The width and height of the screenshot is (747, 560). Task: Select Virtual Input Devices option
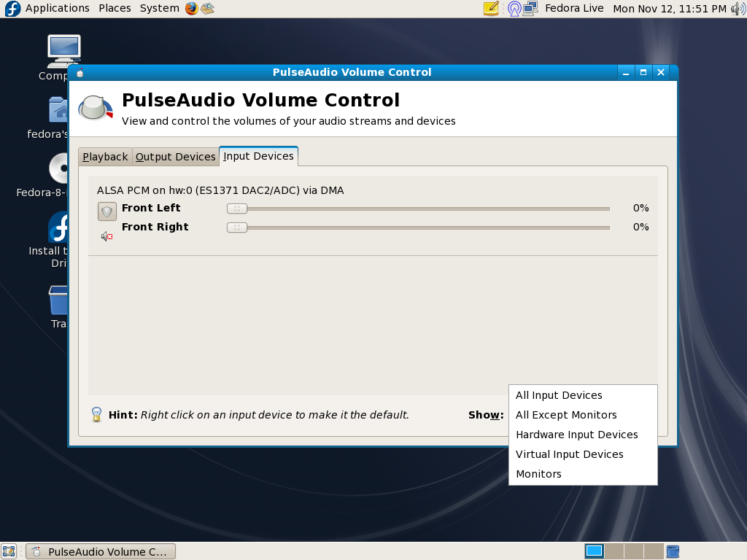[583, 454]
